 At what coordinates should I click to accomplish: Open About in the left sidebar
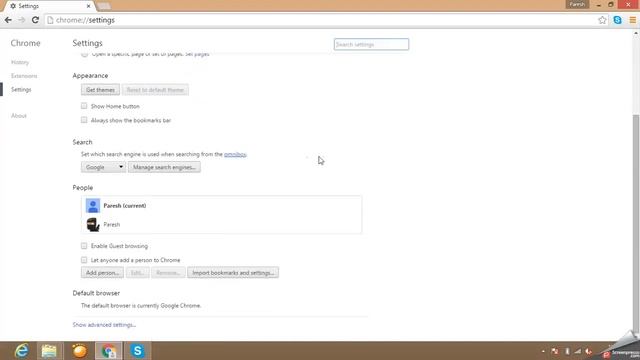click(19, 116)
